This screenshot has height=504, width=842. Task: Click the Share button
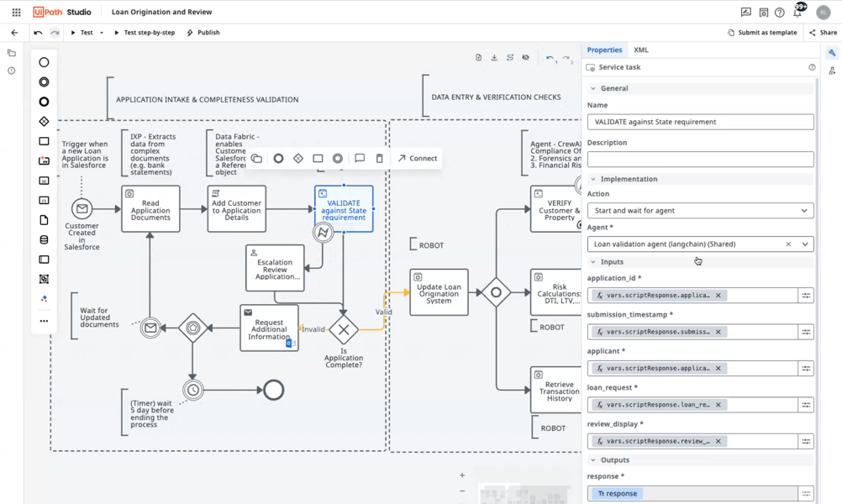coord(824,33)
